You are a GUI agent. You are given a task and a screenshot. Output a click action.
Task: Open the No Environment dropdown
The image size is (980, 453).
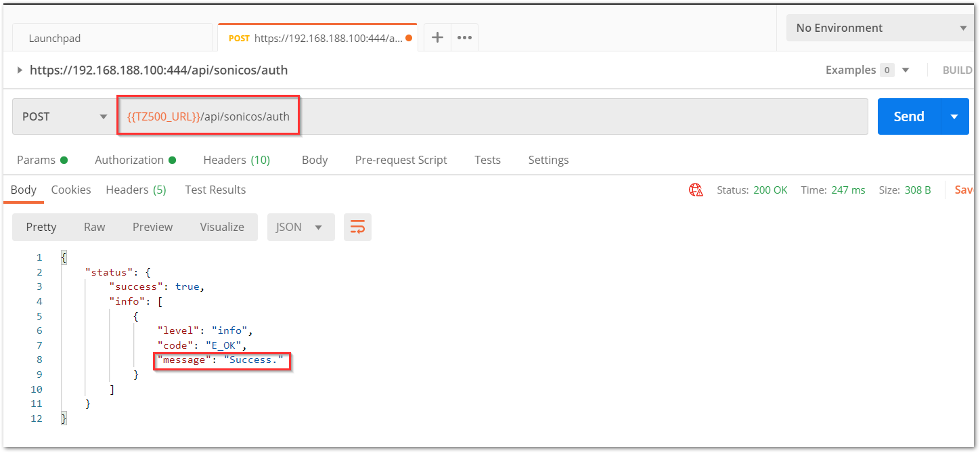(880, 28)
